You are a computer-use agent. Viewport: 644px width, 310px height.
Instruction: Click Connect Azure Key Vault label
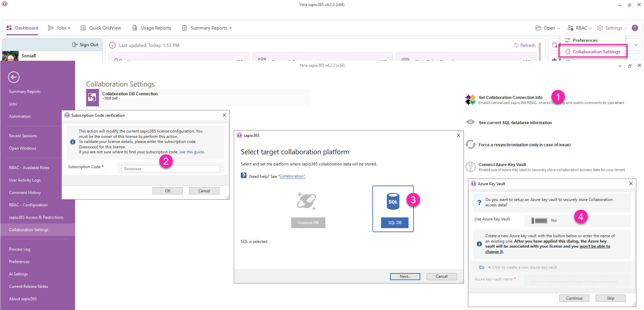pyautogui.click(x=502, y=165)
